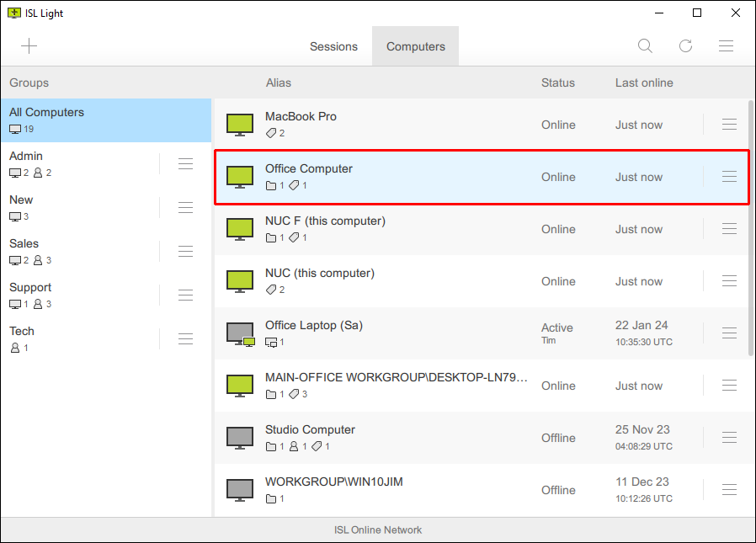
Task: Sort by the Last online column header
Action: coord(644,83)
